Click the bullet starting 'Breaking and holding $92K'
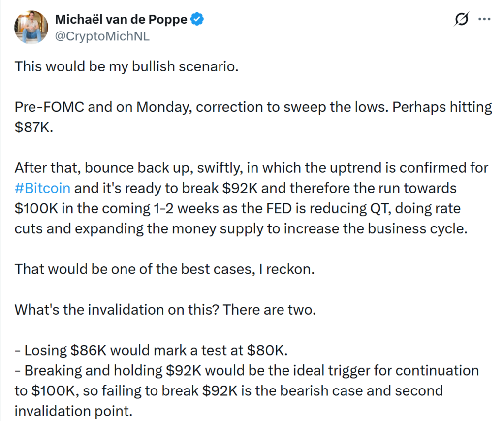The height and width of the screenshot is (421, 504). 246,370
